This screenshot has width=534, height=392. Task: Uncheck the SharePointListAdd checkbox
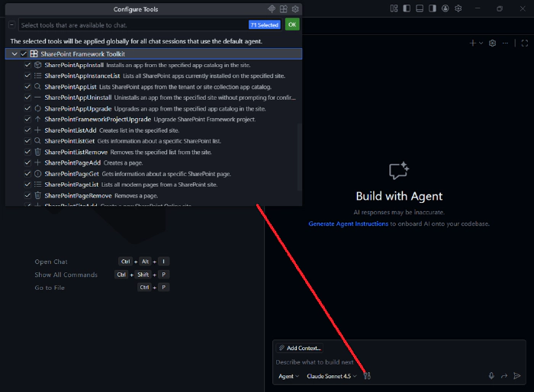click(27, 130)
